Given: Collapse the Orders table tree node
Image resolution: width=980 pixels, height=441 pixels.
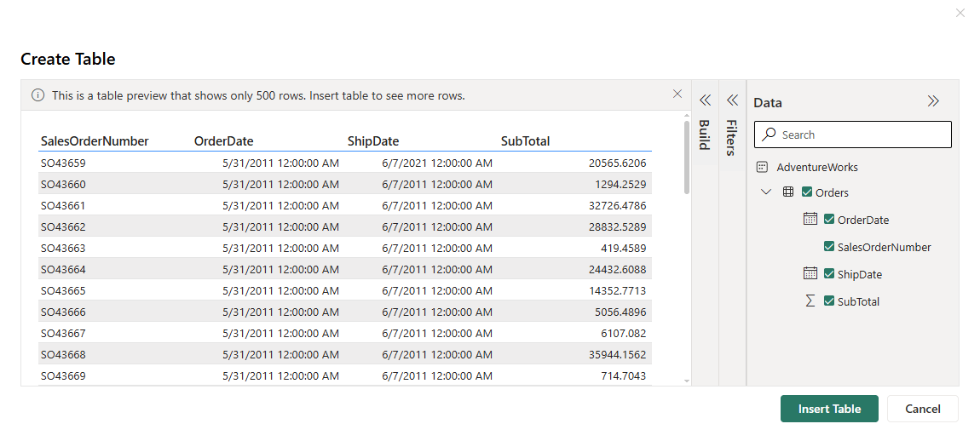Looking at the screenshot, I should [x=765, y=192].
